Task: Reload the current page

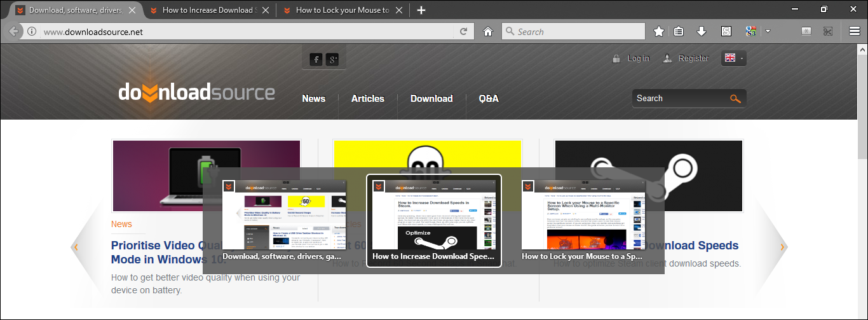Action: [464, 32]
